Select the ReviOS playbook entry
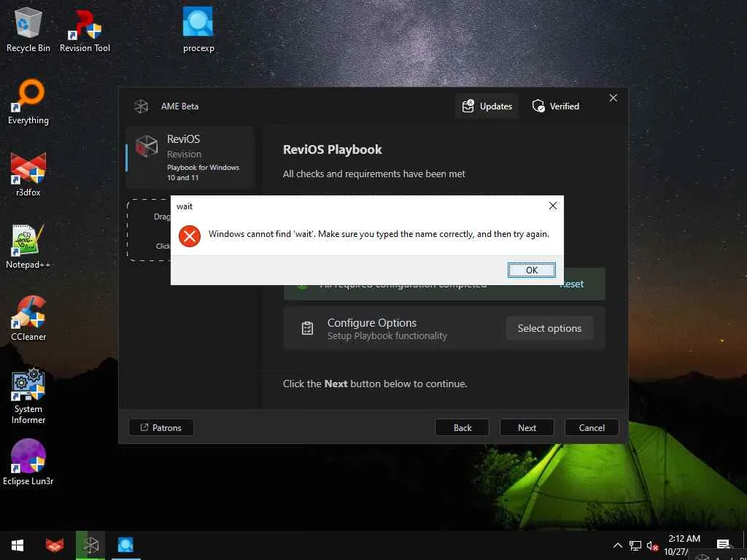The height and width of the screenshot is (560, 747). click(x=190, y=157)
